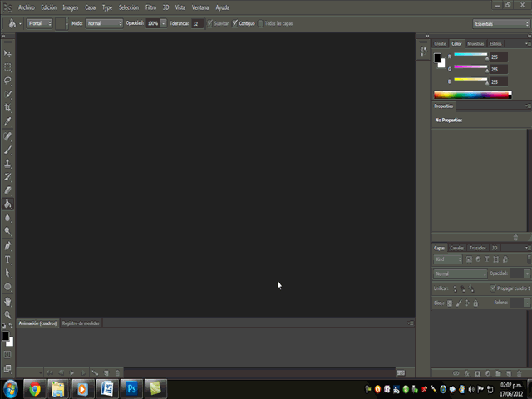Image resolution: width=532 pixels, height=399 pixels.
Task: Open layer Opacidad dropdown arrow
Action: pyautogui.click(x=527, y=273)
